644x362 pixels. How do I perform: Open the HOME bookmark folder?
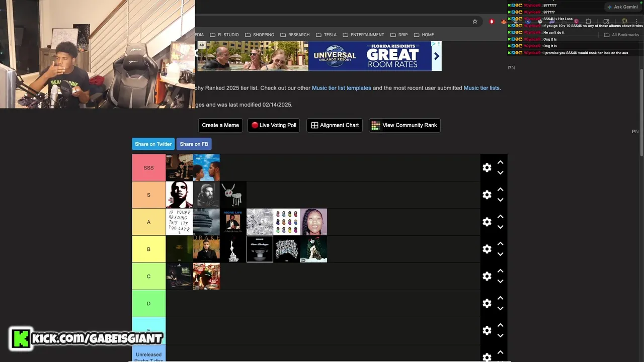click(x=424, y=35)
